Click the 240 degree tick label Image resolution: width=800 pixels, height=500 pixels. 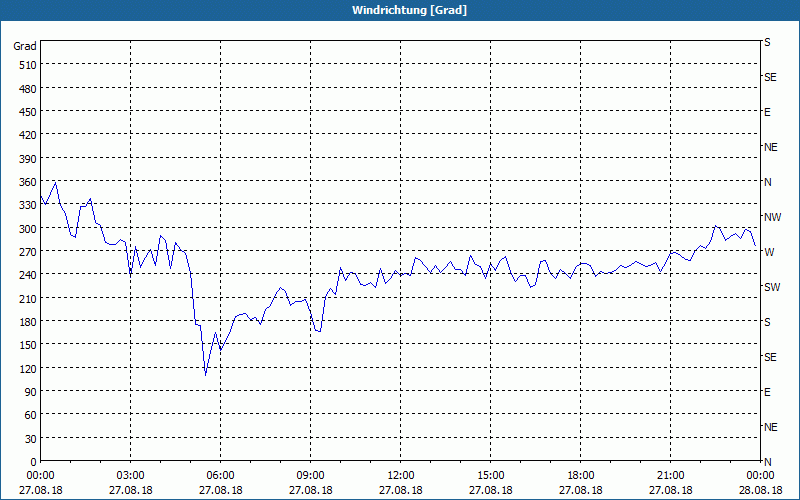click(x=28, y=276)
